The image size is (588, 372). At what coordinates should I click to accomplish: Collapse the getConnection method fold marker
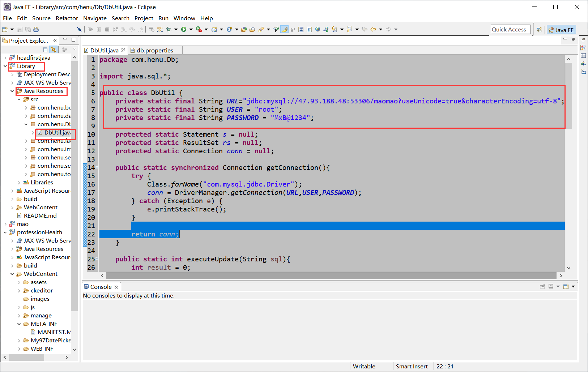(97, 167)
